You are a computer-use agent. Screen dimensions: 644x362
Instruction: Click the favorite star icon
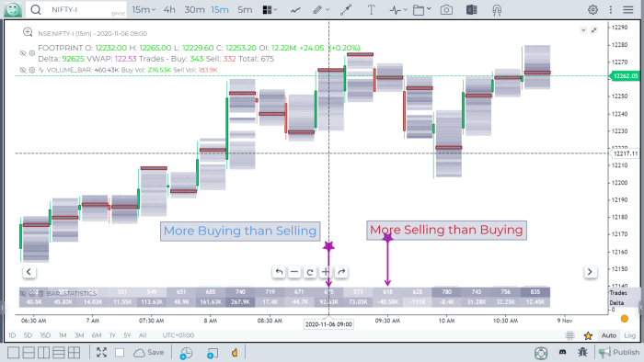point(588,335)
